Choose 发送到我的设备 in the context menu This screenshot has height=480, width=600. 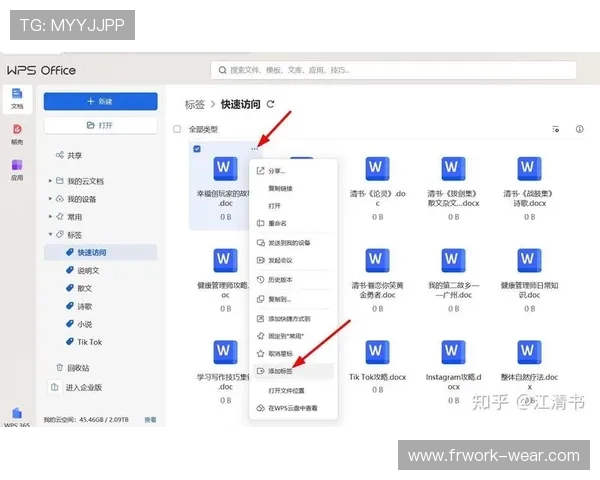[x=293, y=243]
